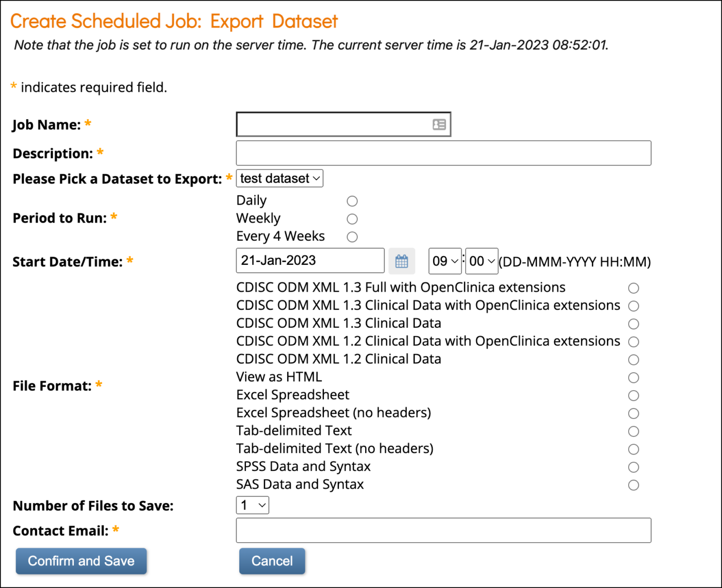Select the Every 4 Weeks option
Viewport: 722px width, 588px height.
click(352, 237)
